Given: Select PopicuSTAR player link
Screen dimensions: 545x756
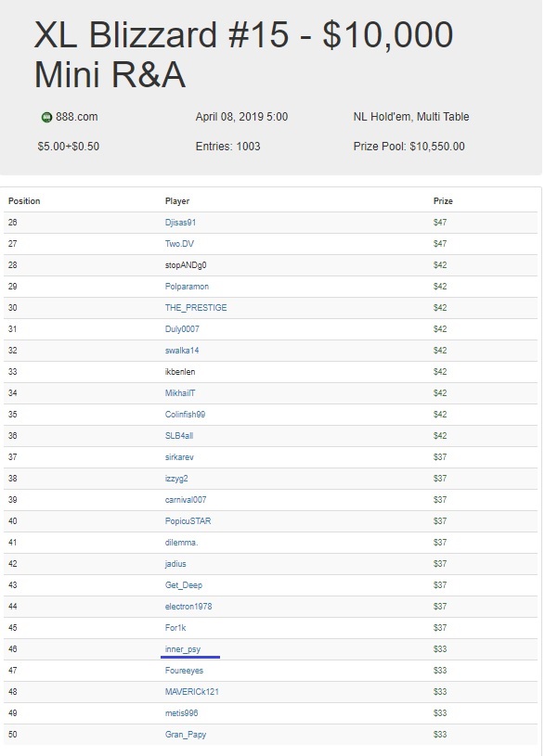Looking at the screenshot, I should coord(188,520).
